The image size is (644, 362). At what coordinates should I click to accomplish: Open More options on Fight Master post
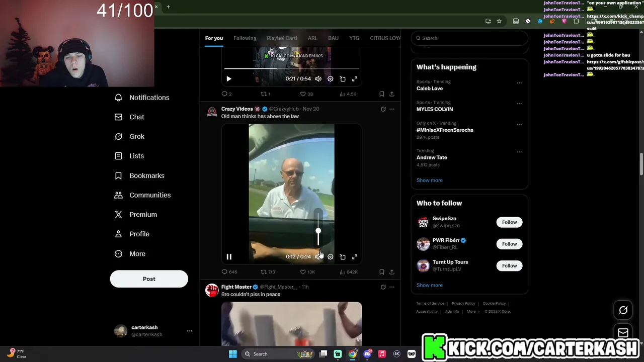(392, 287)
